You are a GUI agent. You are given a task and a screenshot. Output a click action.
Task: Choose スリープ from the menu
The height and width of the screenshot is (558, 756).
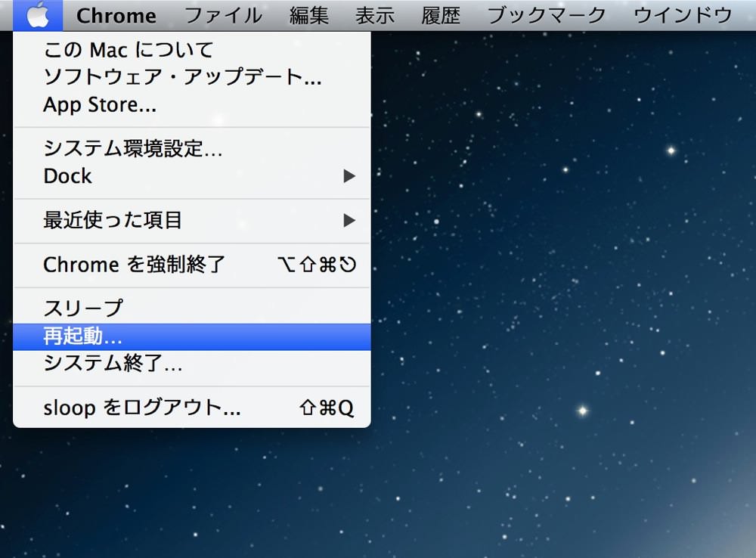click(x=192, y=308)
